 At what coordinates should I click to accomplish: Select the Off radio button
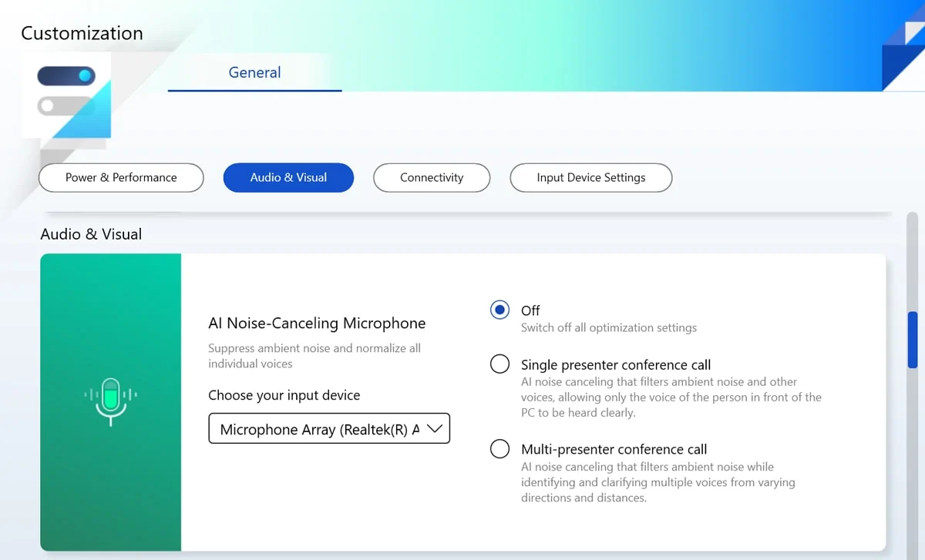tap(499, 310)
